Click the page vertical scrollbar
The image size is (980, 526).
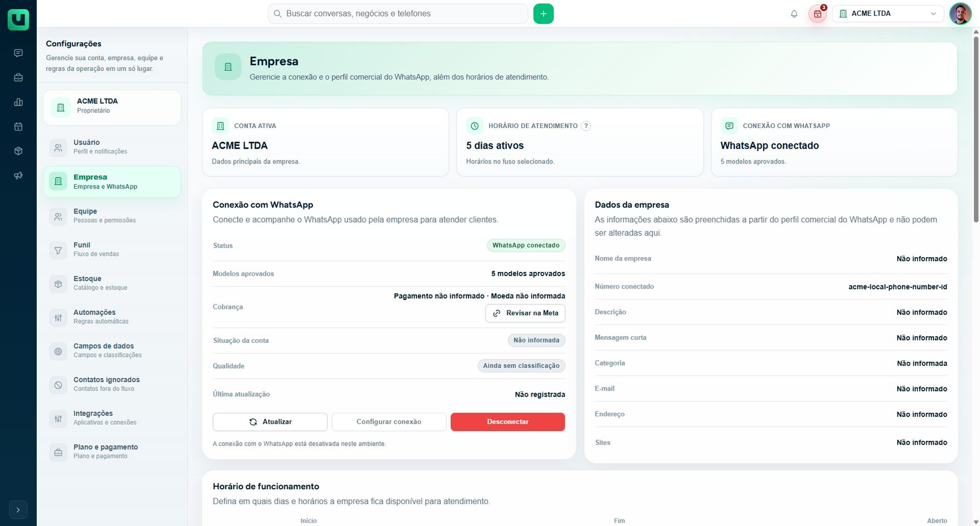tap(976, 129)
